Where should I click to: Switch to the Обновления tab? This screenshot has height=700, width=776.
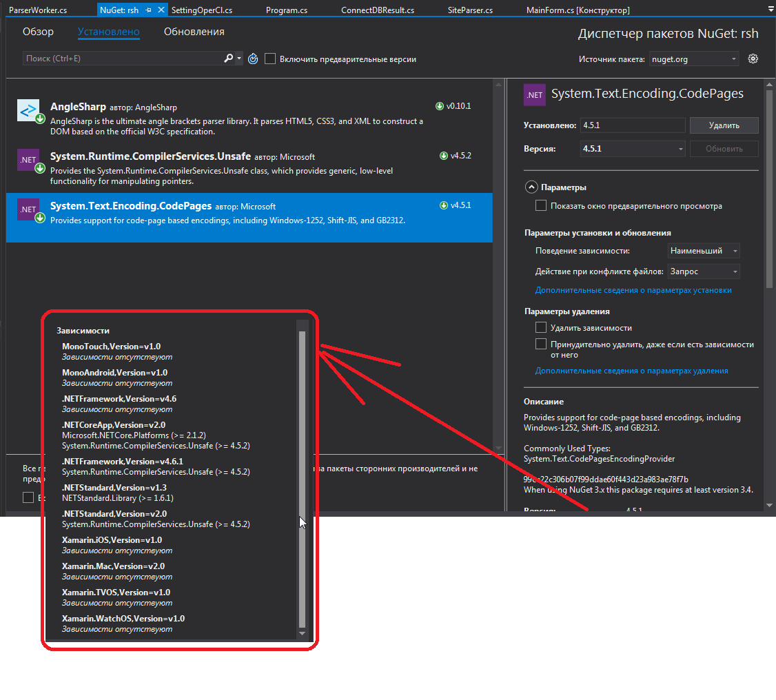click(194, 32)
